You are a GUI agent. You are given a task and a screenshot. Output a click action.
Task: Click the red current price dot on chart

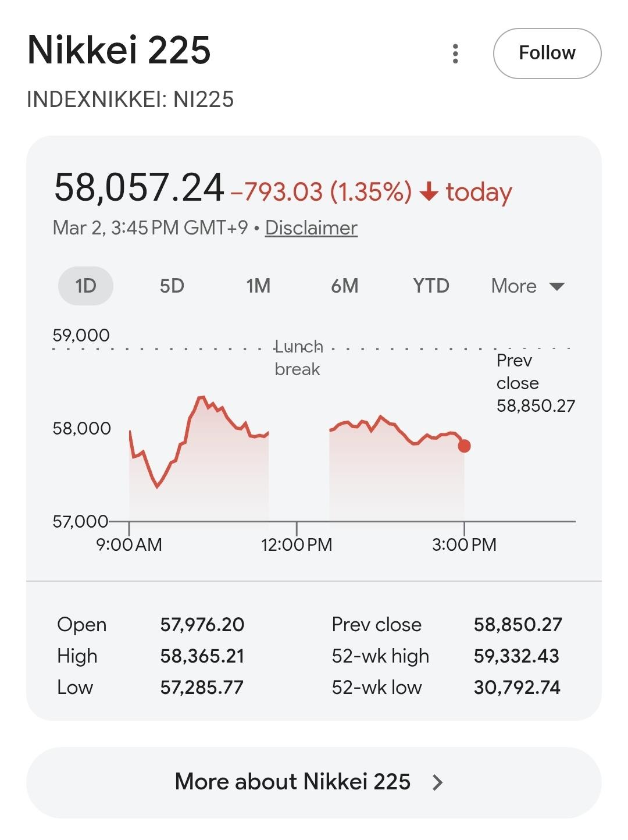(x=464, y=446)
